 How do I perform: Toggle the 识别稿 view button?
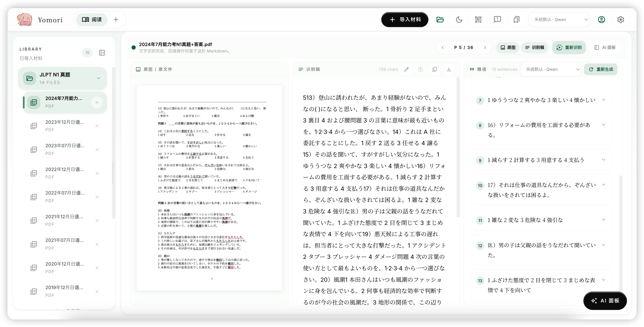[535, 47]
